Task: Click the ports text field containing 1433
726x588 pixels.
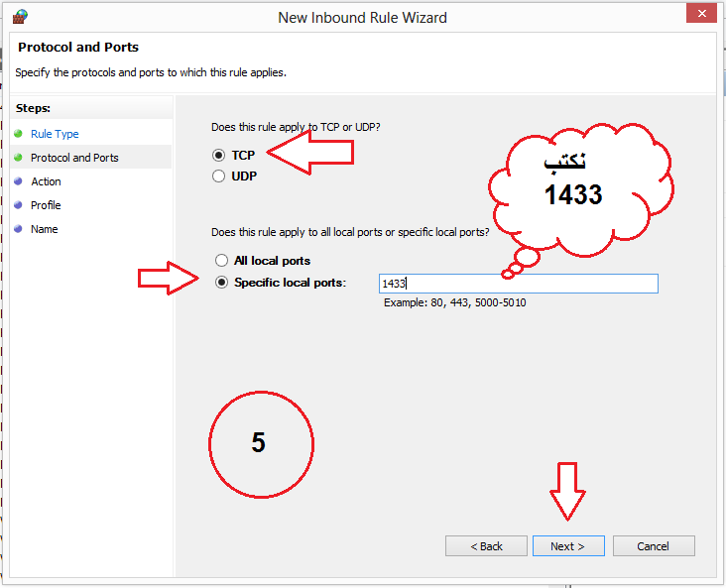Action: click(x=518, y=284)
